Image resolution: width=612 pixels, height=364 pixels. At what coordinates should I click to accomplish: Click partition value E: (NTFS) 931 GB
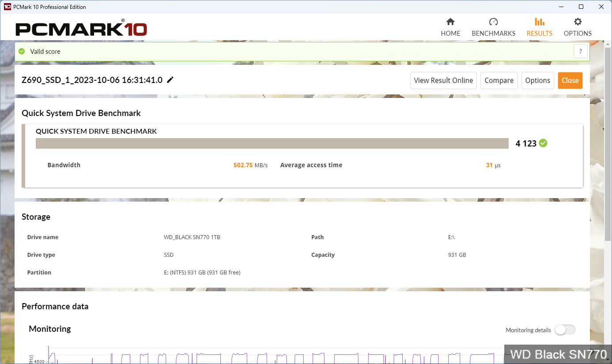point(202,273)
